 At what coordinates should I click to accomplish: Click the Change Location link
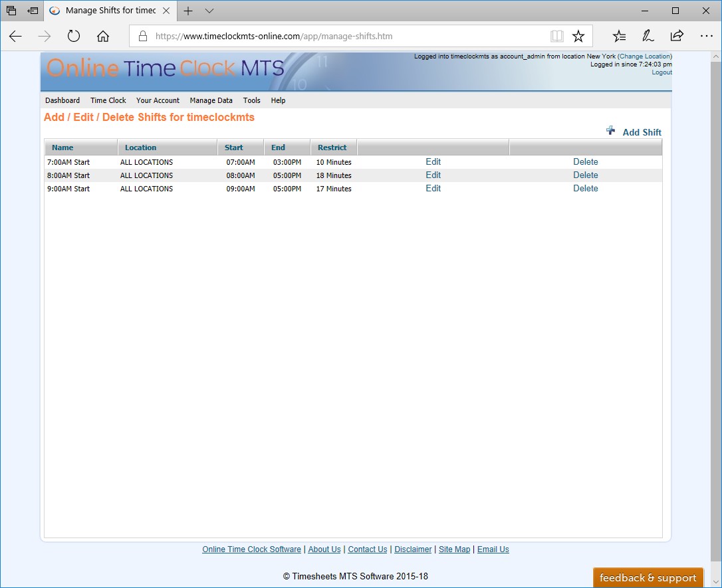[x=644, y=56]
